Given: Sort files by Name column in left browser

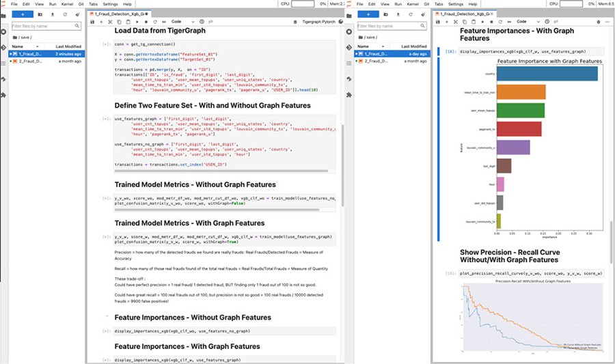Looking at the screenshot, I should pos(17,46).
